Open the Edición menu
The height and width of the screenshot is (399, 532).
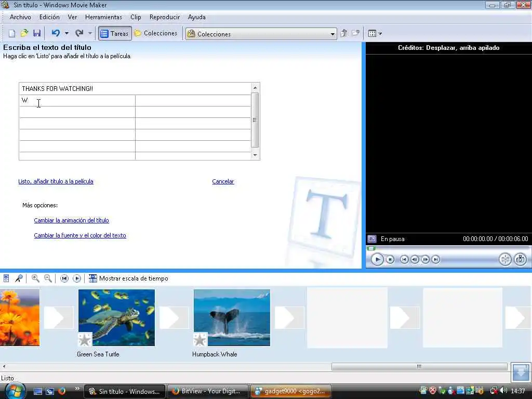pos(49,17)
